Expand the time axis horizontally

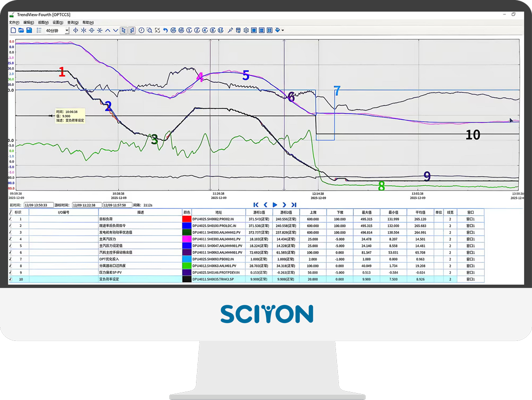click(75, 30)
